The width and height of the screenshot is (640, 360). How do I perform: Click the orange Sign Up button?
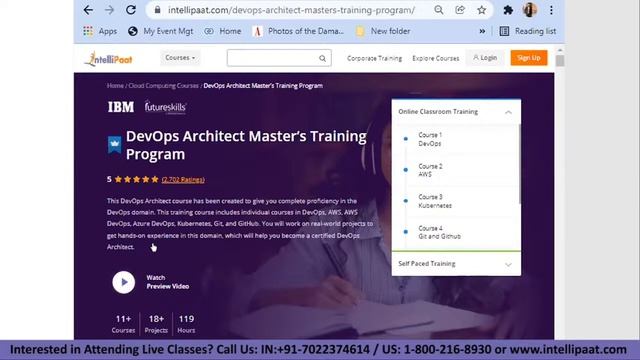pos(529,58)
